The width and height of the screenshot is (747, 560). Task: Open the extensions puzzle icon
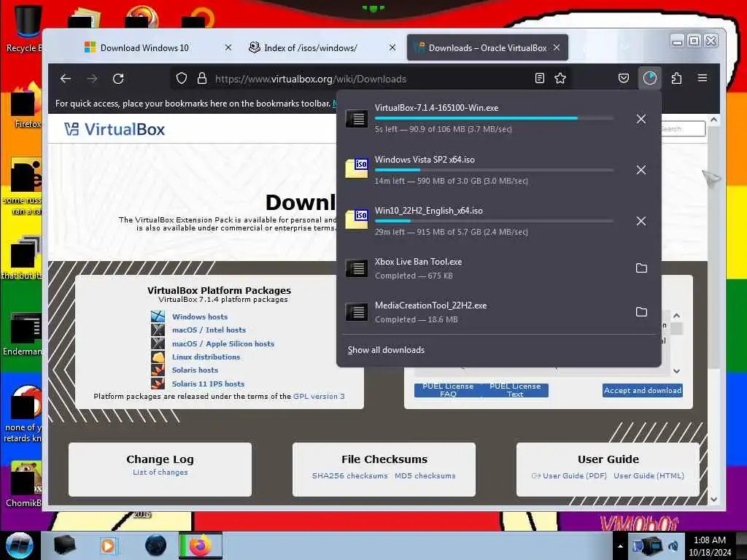676,79
